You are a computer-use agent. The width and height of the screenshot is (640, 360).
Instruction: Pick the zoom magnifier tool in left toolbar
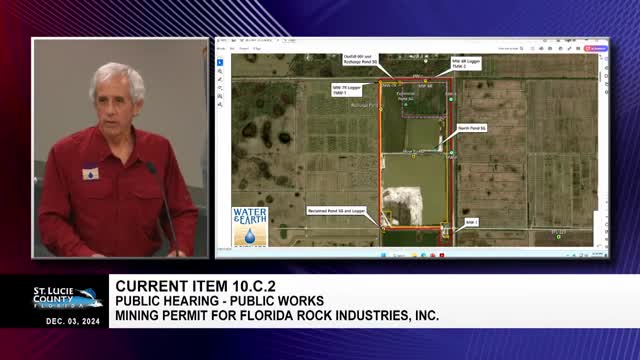(220, 71)
